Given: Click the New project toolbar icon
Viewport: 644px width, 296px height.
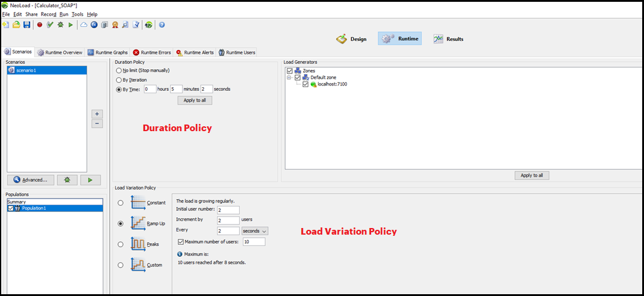Looking at the screenshot, I should pyautogui.click(x=6, y=25).
